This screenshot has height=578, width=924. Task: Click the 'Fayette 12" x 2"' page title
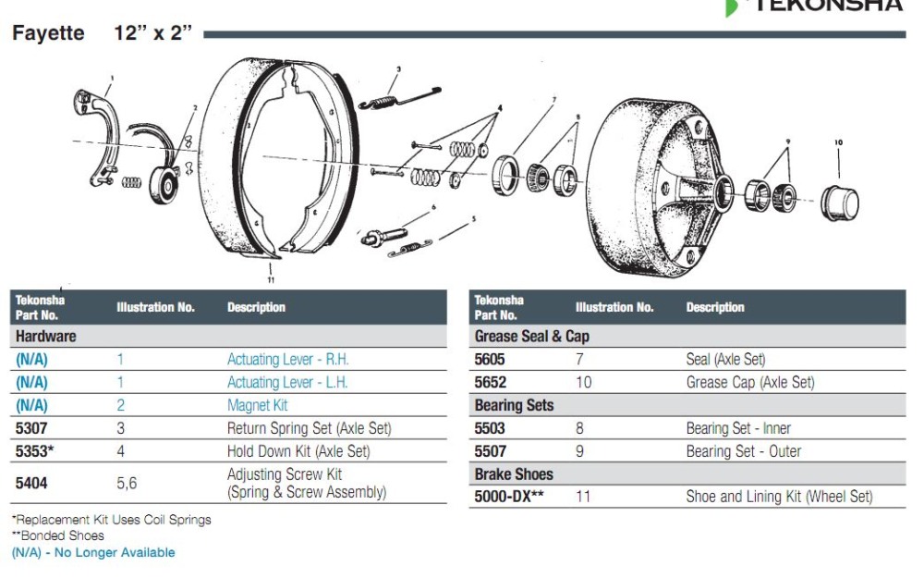coord(102,33)
